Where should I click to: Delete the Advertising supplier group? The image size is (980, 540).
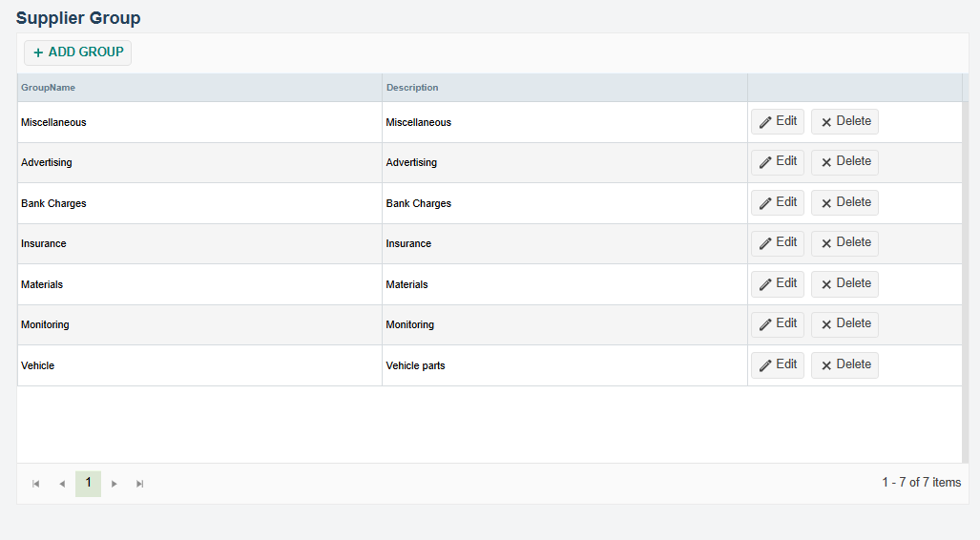[844, 162]
